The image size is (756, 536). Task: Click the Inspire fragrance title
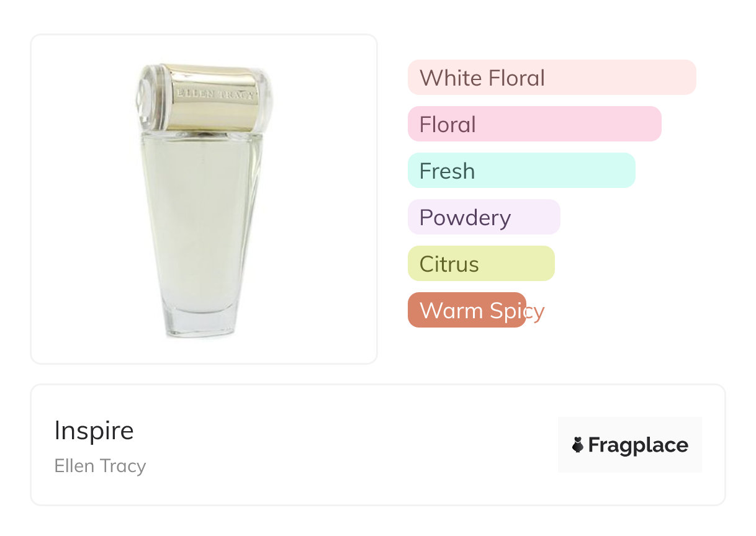point(94,430)
